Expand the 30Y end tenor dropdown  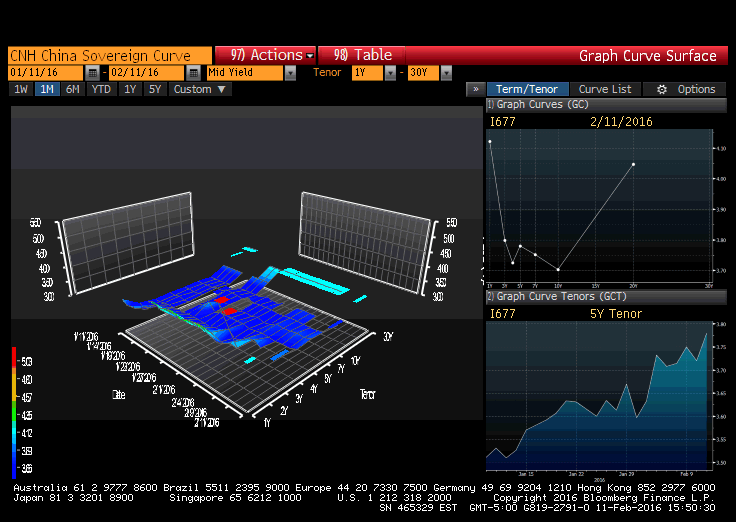tap(446, 73)
